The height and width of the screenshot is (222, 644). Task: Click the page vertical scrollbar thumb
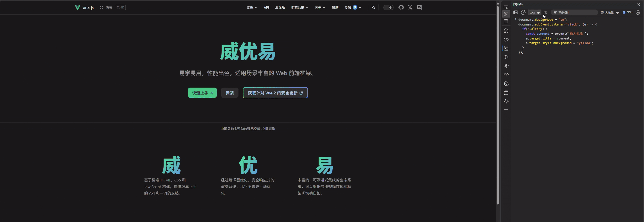(x=498, y=105)
